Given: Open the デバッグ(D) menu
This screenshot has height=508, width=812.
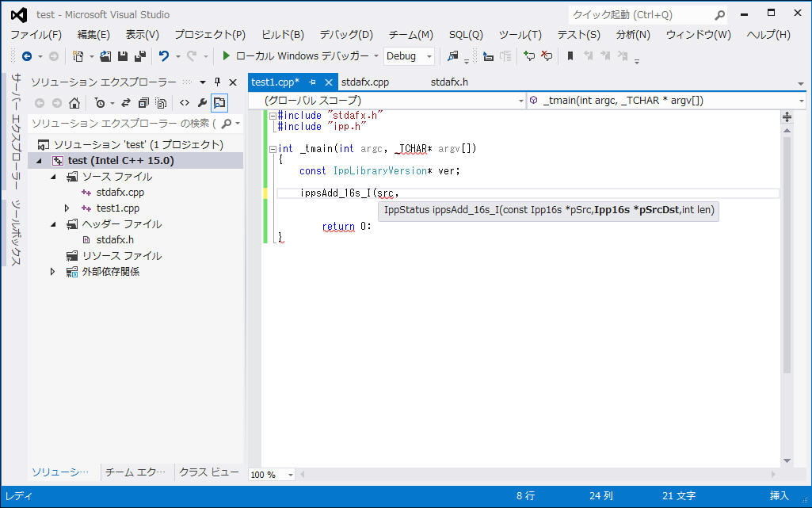Looking at the screenshot, I should click(346, 35).
